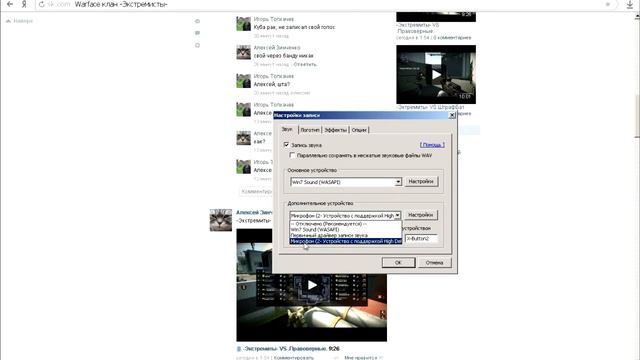640x360 pixels.
Task: Open cut-off video thumbnail above the 10:07 video
Action: (x=436, y=17)
